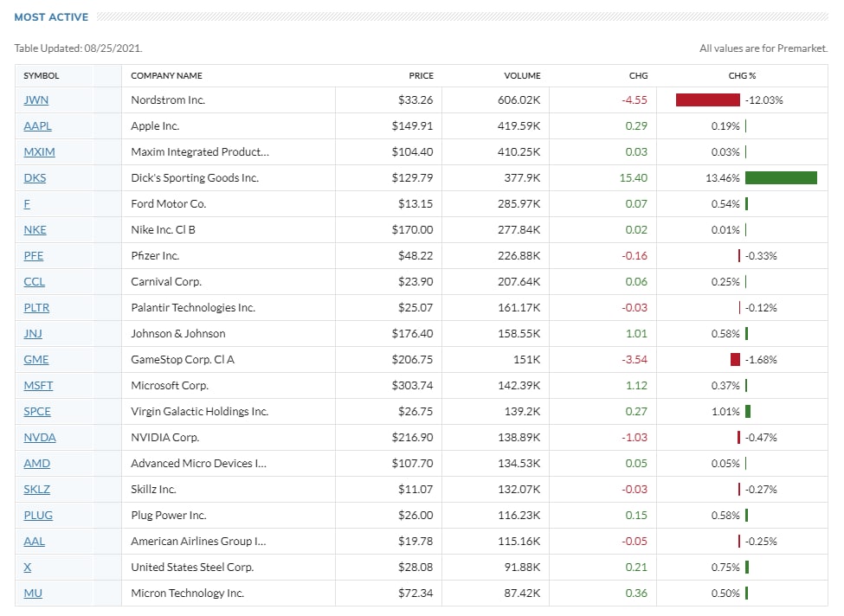Click the 'All values are for Premarket' note
Image resolution: width=844 pixels, height=616 pixels.
click(x=763, y=48)
